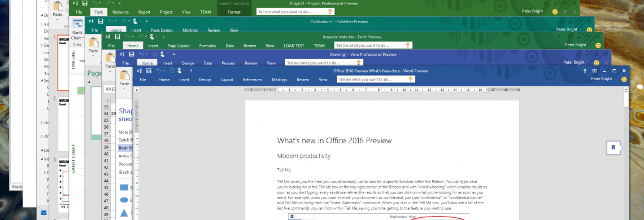Screen dimensions: 644x220
Task: Switch to Word's References tab
Action: point(252,80)
